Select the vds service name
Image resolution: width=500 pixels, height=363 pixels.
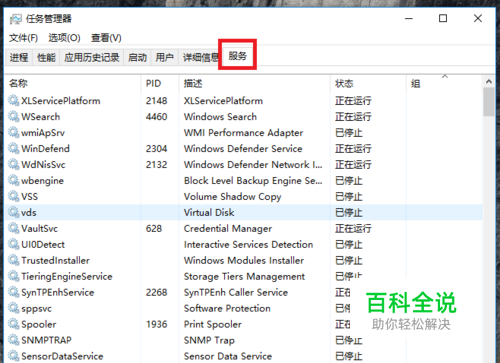pos(29,213)
